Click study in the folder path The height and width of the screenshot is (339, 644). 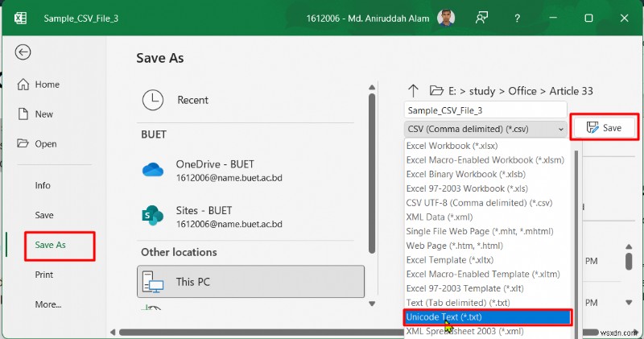pyautogui.click(x=482, y=91)
